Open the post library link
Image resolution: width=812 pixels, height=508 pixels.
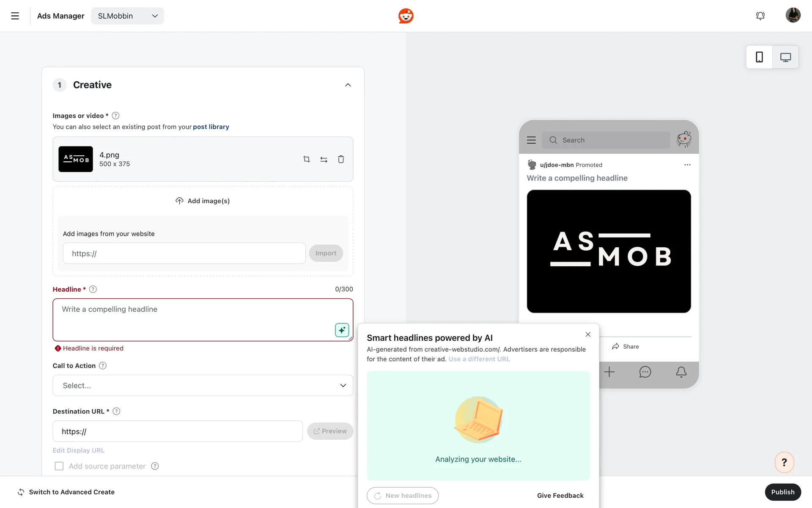[211, 127]
